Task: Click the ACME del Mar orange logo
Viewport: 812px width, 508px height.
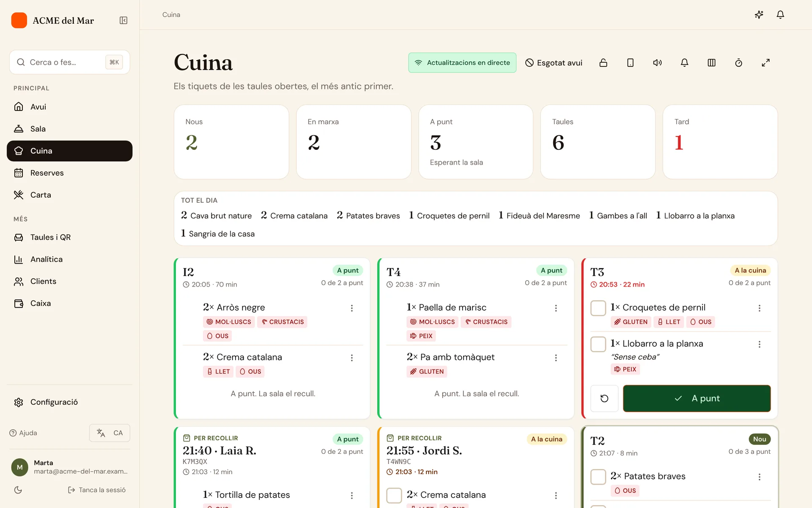Action: tap(19, 20)
